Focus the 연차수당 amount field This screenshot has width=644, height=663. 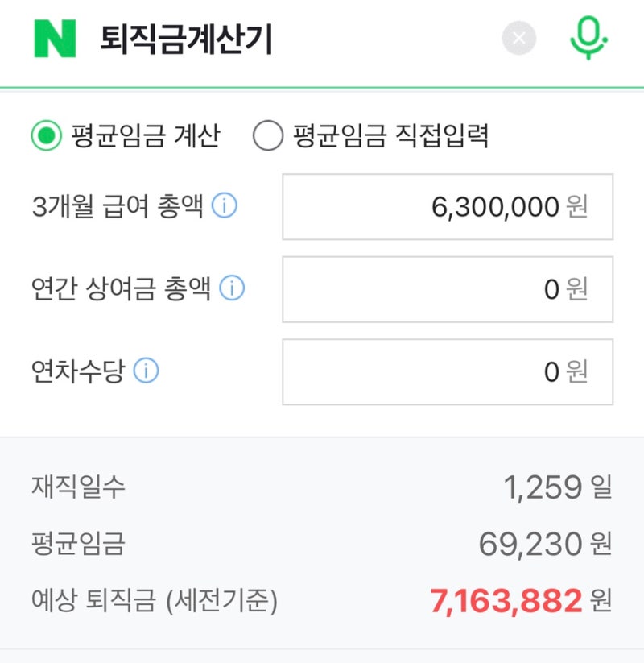448,371
